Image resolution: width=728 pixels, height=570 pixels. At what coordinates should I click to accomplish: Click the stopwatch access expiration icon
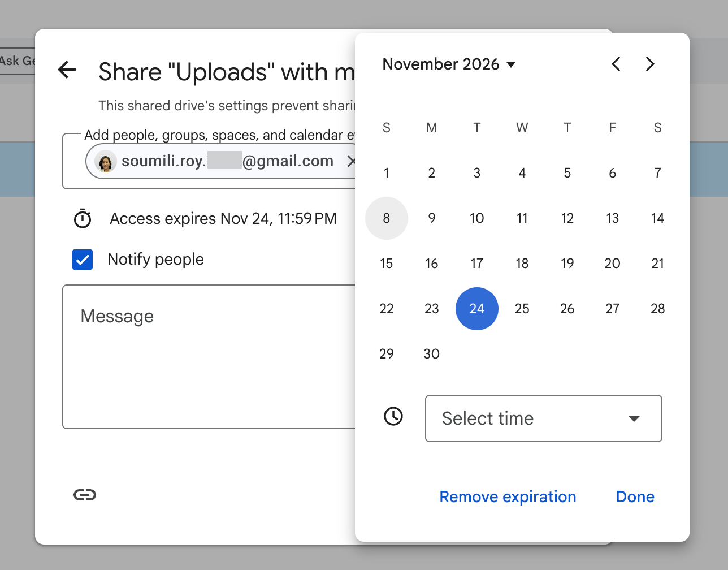[83, 218]
